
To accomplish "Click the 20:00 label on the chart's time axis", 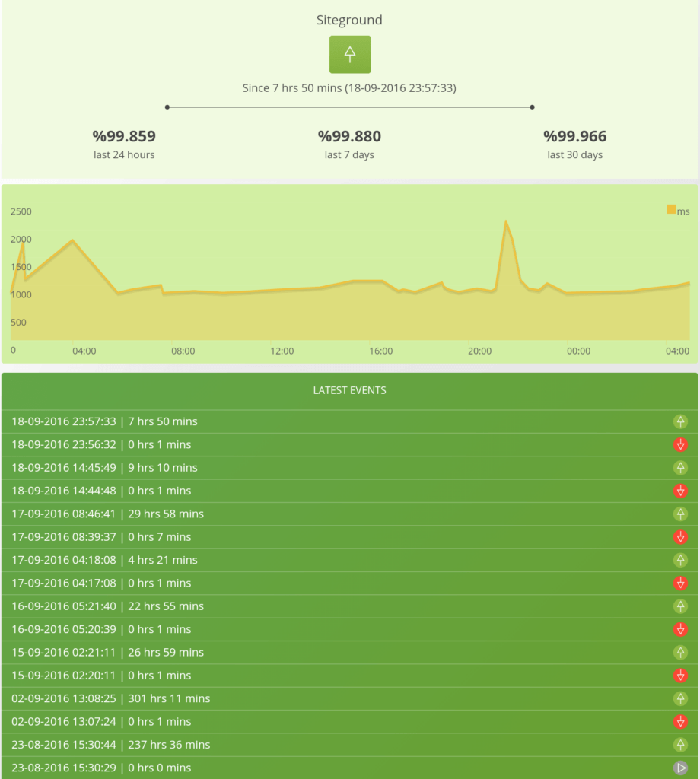I will tap(479, 351).
